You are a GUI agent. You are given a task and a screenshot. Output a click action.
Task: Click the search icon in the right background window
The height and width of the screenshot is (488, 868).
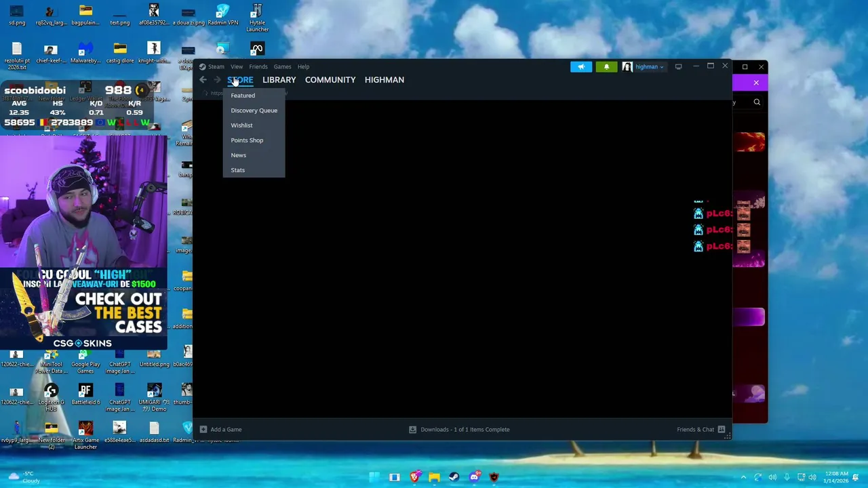pos(757,102)
